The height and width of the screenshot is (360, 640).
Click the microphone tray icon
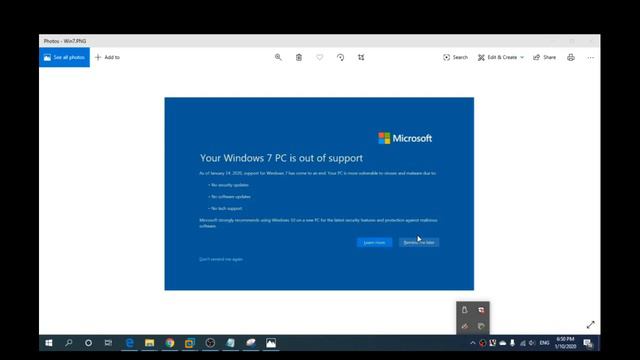click(513, 343)
